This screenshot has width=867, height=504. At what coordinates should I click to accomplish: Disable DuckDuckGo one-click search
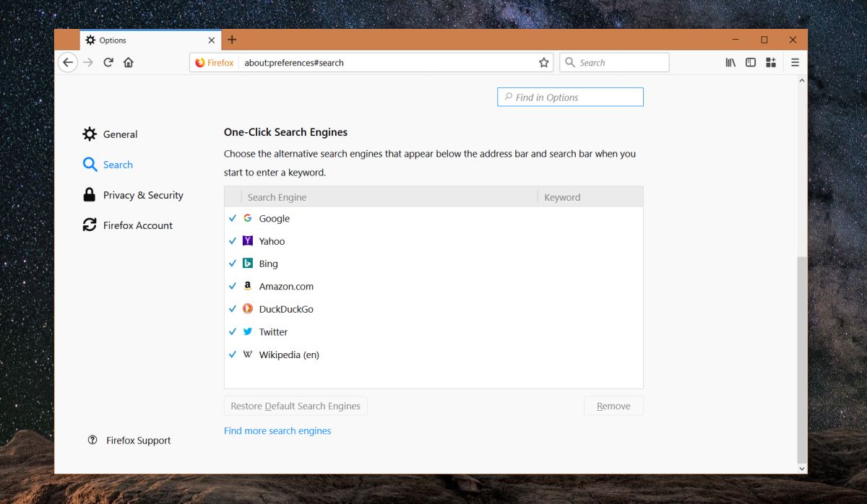click(x=233, y=309)
